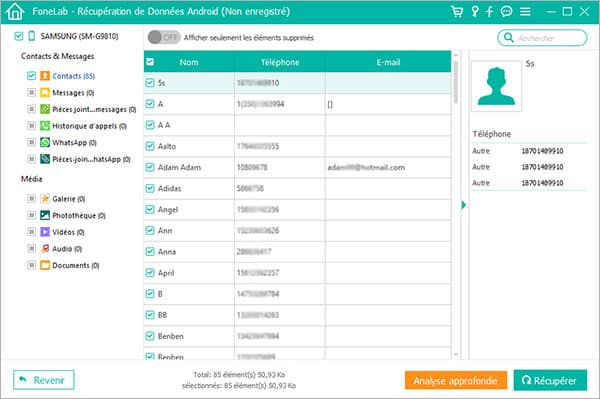Click the Audio music note icon

[x=45, y=248]
